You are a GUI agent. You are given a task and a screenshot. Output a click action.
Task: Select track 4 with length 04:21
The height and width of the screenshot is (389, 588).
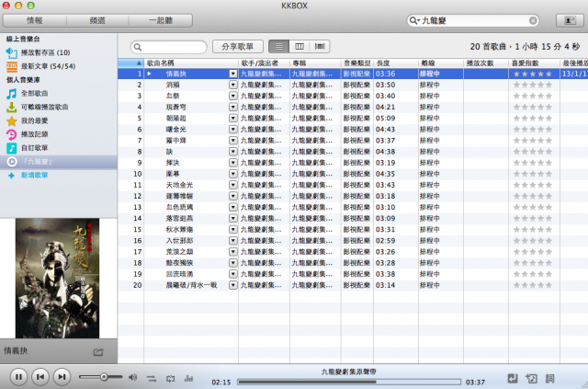(x=353, y=108)
